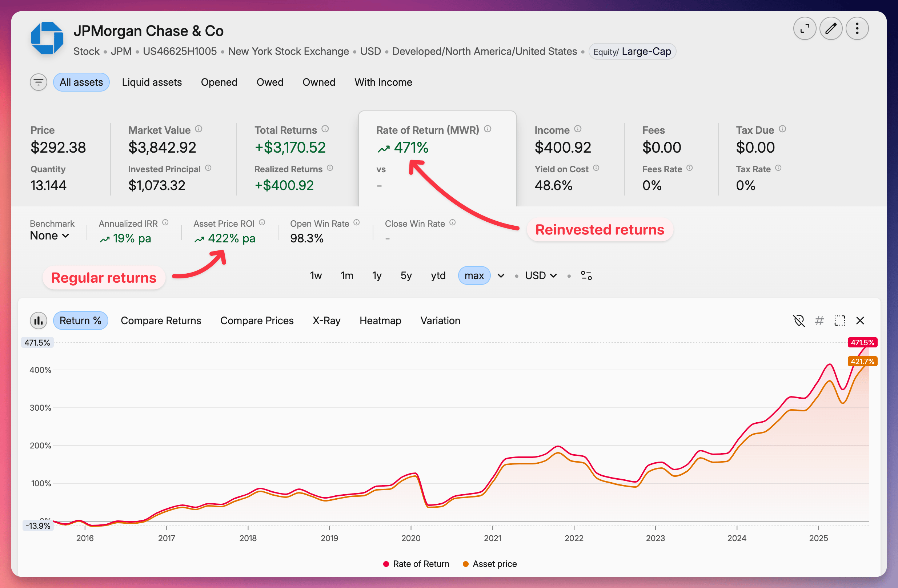
Task: Switch to the Variation tab
Action: coord(440,321)
